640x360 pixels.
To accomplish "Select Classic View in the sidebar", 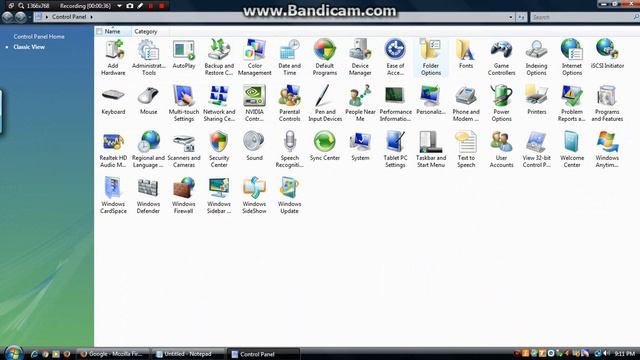I will pyautogui.click(x=29, y=47).
